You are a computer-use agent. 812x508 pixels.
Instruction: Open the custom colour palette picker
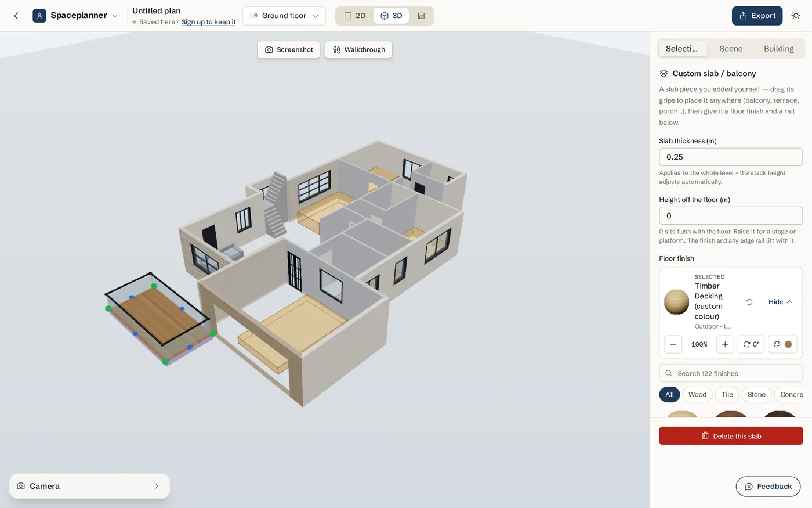[x=782, y=344]
